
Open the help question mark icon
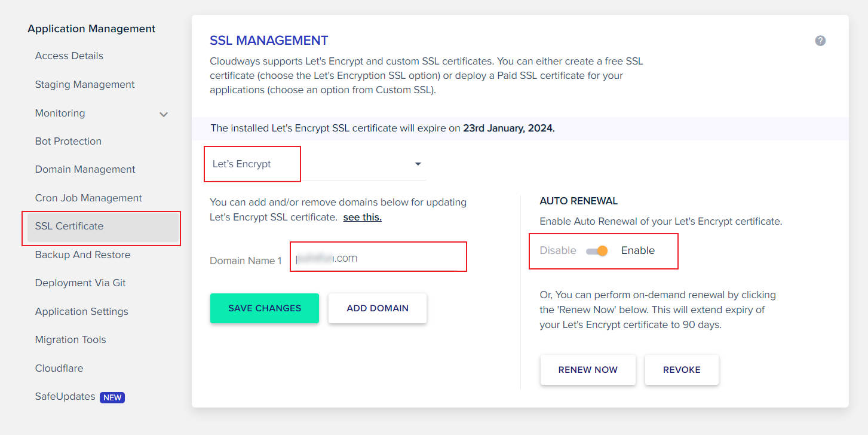pos(820,41)
